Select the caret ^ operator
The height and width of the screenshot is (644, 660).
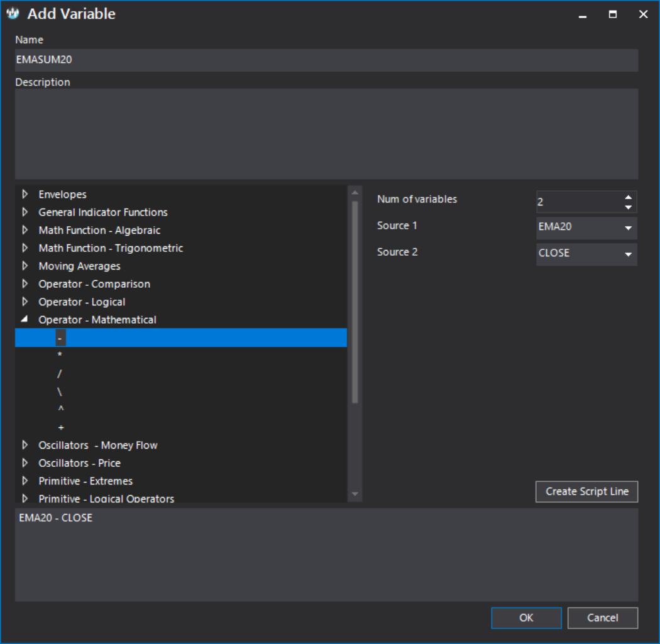(60, 409)
